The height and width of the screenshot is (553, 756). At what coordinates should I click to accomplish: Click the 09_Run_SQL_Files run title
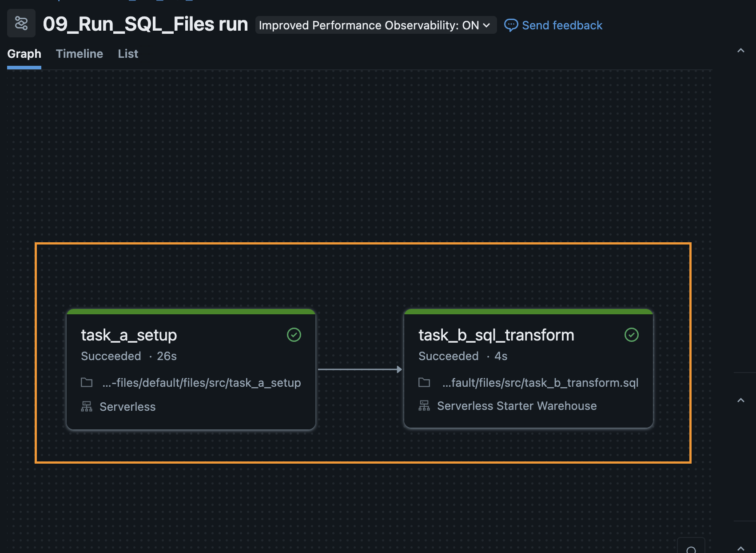click(145, 24)
